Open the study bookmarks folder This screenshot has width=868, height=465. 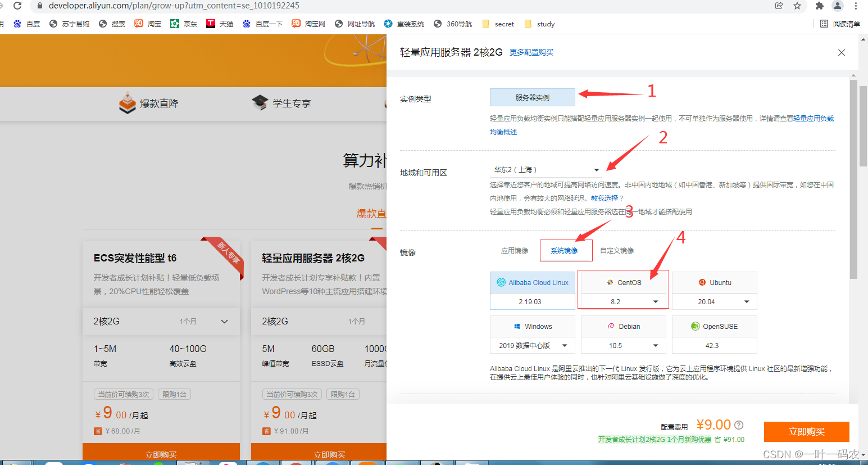coord(540,24)
